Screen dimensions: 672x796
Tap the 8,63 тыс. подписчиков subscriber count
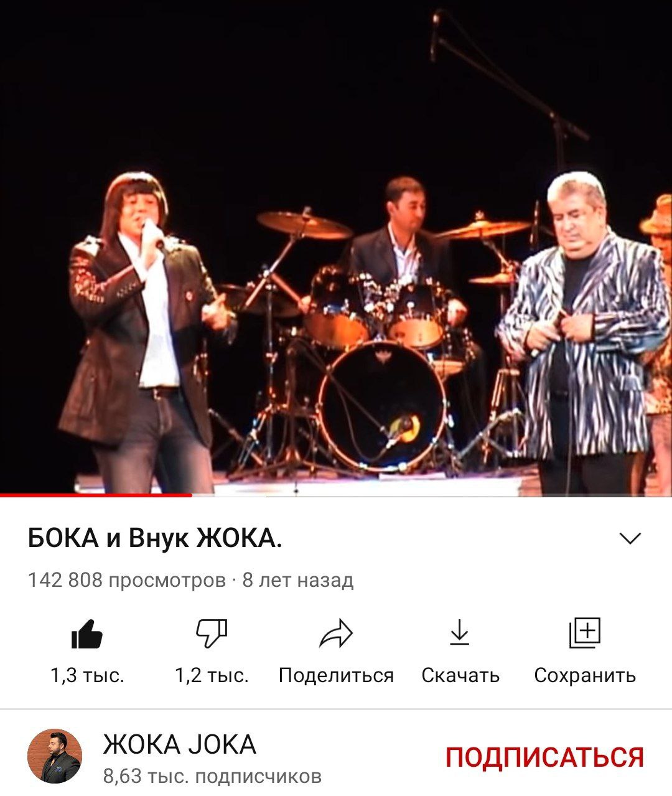click(212, 776)
